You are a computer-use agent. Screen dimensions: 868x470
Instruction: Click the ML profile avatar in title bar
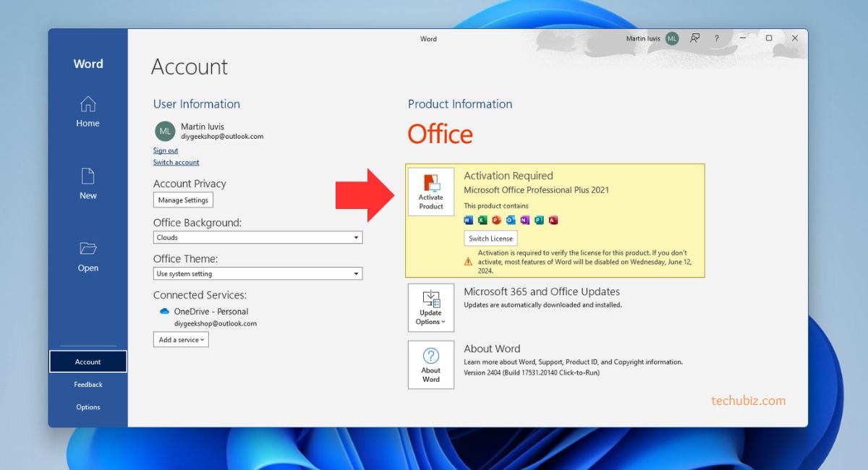coord(672,39)
